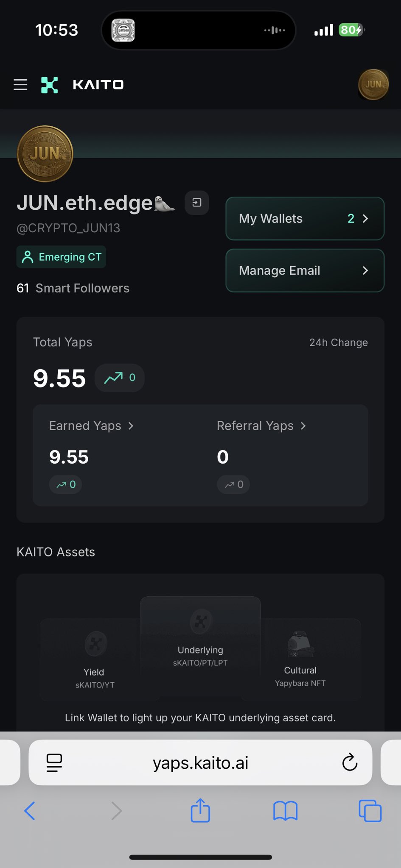The height and width of the screenshot is (868, 401).
Task: Go back to the previous page
Action: pos(30,810)
